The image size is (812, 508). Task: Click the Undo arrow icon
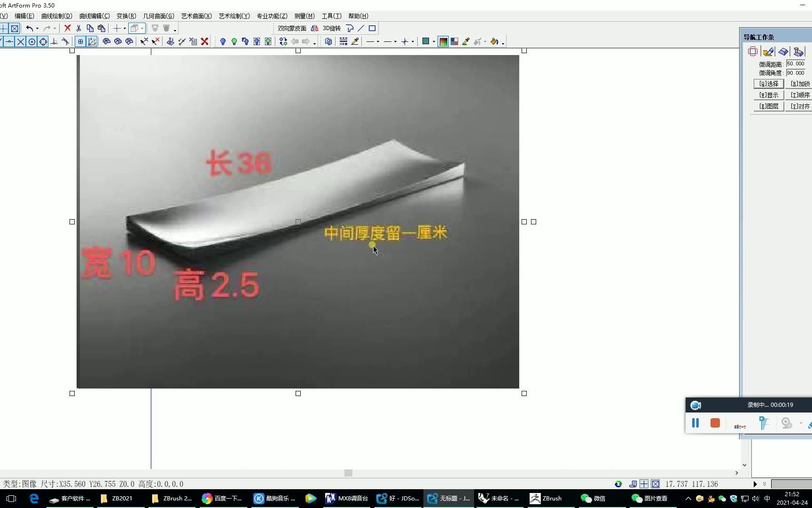[x=29, y=28]
